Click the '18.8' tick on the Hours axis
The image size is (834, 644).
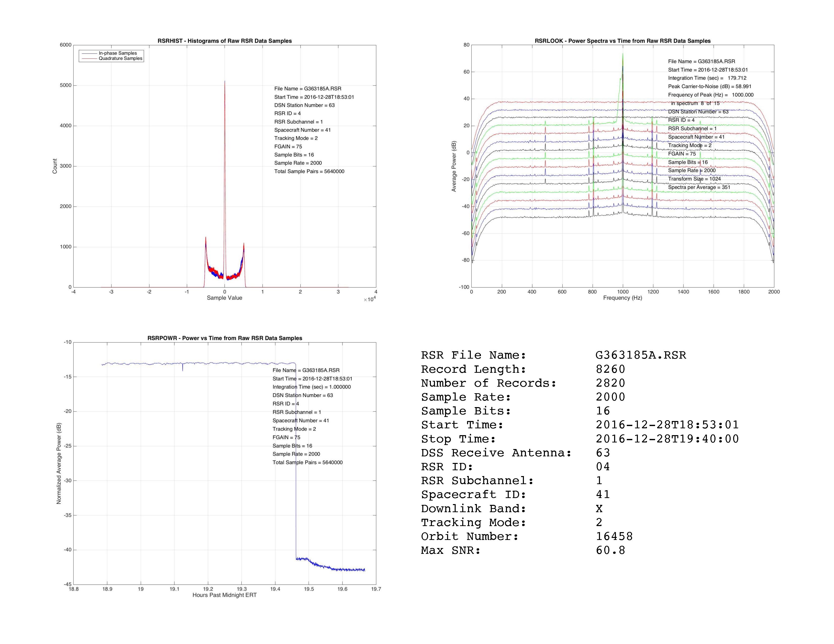73,589
